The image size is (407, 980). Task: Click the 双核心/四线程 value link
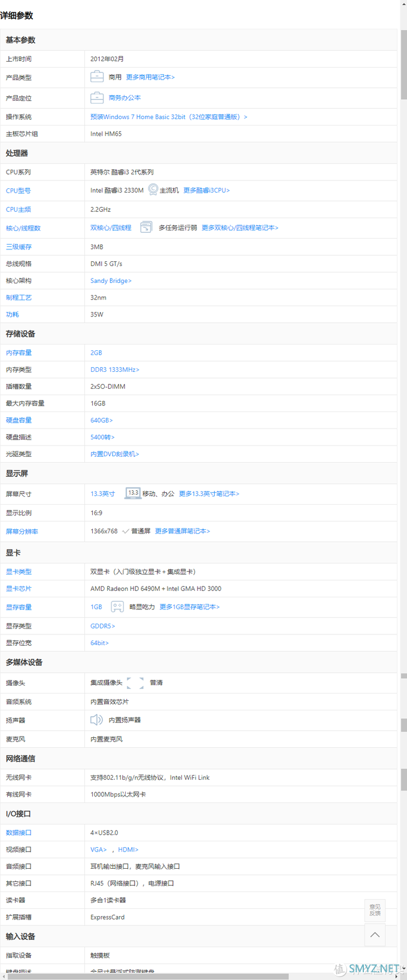click(x=111, y=228)
